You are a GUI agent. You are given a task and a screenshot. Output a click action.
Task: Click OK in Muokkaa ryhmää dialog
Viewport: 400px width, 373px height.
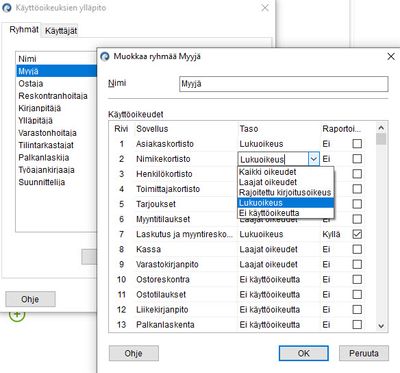304,353
